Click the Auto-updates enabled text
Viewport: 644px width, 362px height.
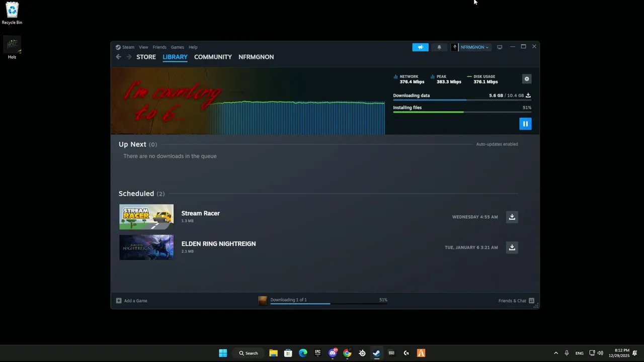[x=497, y=144]
